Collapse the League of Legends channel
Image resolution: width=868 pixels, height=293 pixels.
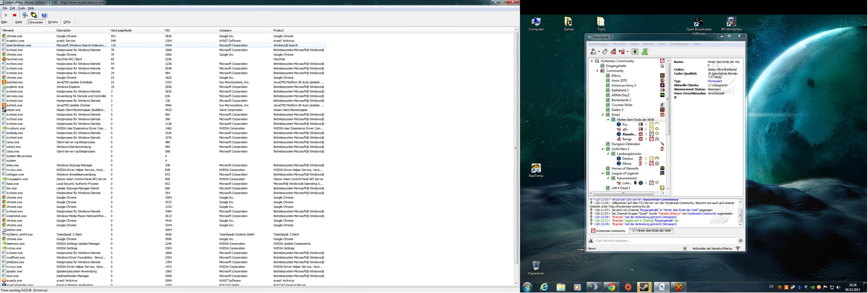tap(602, 173)
